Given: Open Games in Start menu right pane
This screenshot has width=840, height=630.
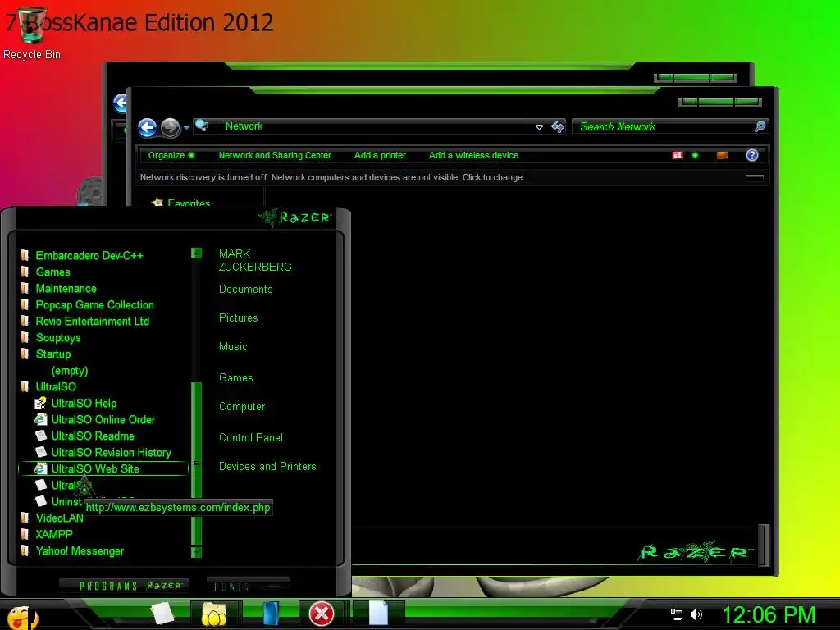Looking at the screenshot, I should [235, 377].
